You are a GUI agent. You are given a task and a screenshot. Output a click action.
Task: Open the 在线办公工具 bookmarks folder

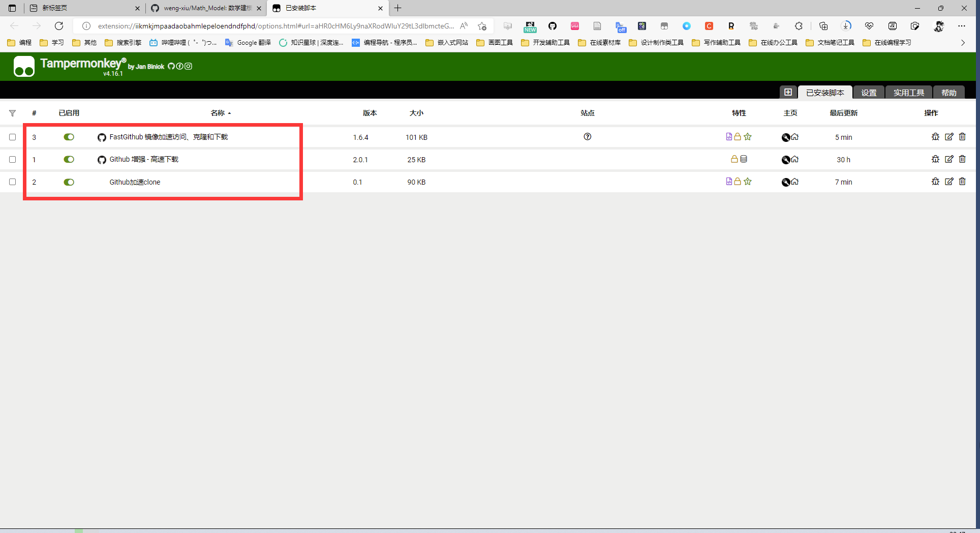click(773, 43)
